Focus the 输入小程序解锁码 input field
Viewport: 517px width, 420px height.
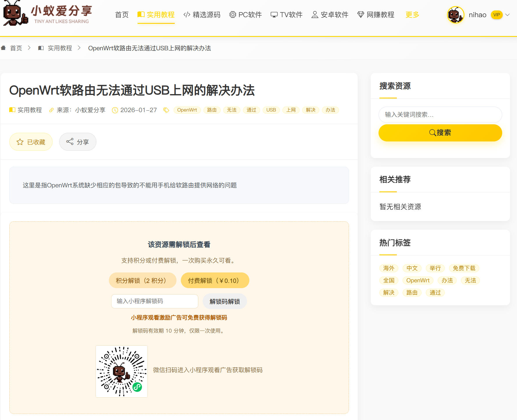pos(154,301)
